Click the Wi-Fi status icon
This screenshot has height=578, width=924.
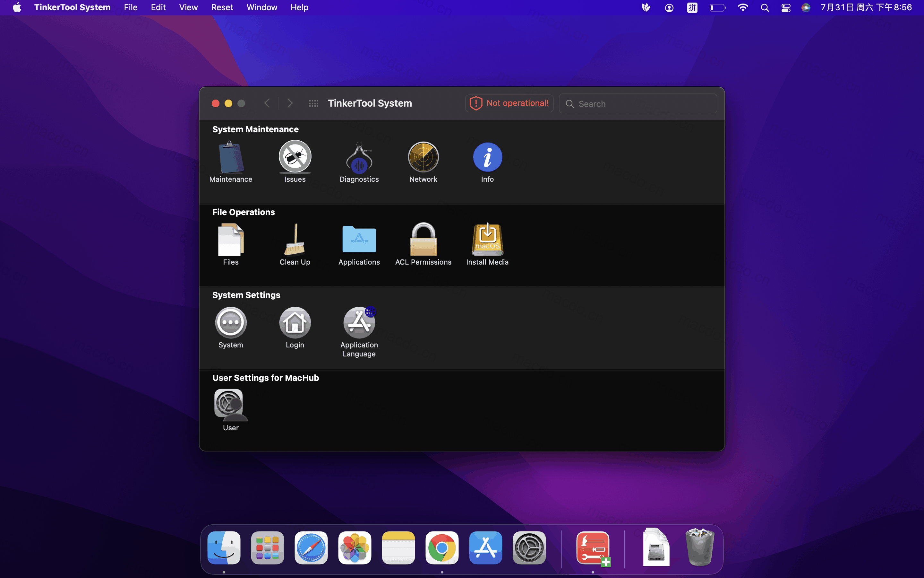743,8
